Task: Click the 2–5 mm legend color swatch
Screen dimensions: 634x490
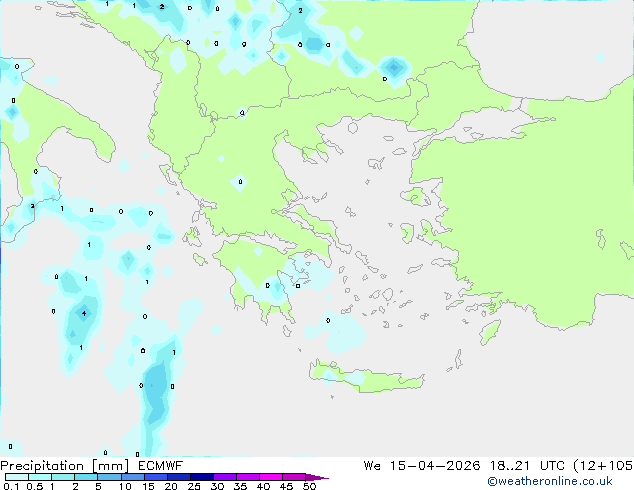Action: click(x=86, y=477)
